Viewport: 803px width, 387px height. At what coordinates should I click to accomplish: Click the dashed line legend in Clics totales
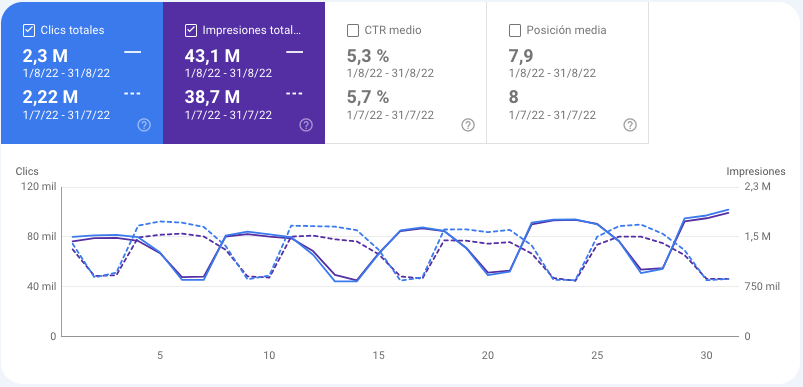pos(133,94)
